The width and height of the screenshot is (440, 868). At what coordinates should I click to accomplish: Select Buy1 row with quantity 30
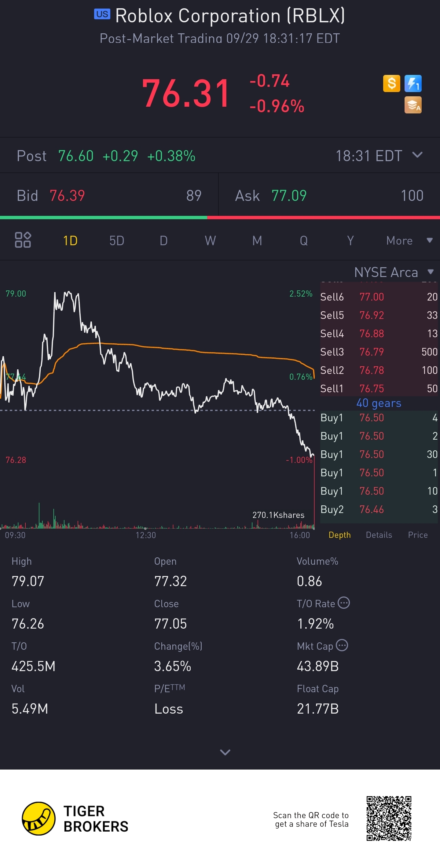pos(379,454)
